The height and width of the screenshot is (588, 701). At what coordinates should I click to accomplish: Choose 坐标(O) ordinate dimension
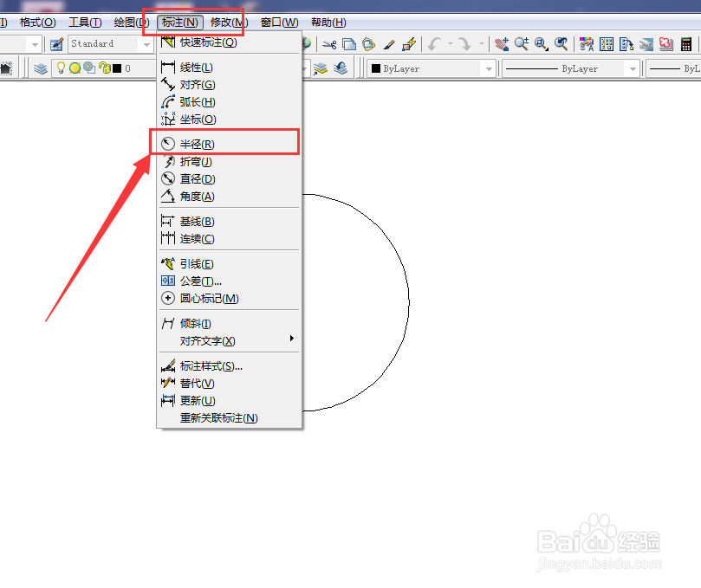pos(230,120)
